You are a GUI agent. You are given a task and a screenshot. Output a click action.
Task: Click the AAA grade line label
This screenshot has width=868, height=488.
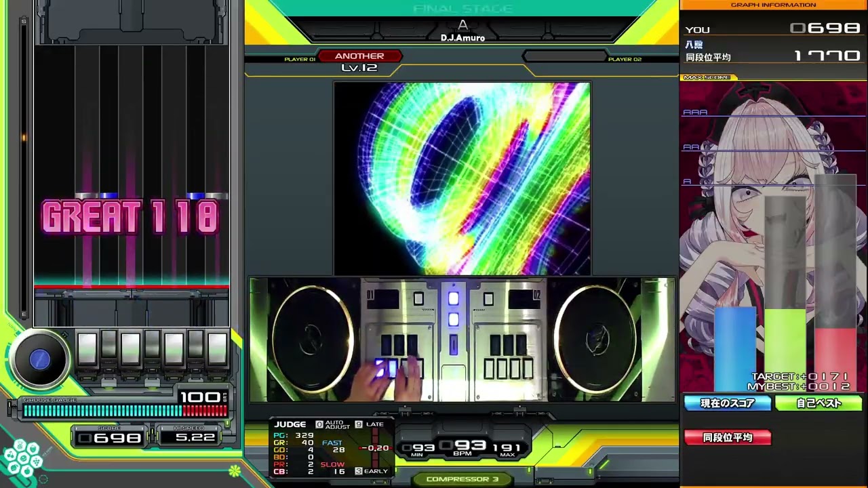pyautogui.click(x=695, y=113)
